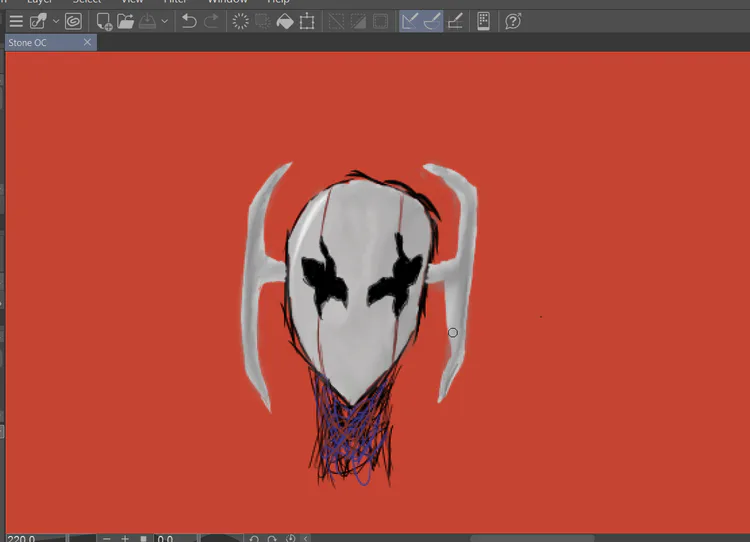The width and height of the screenshot is (750, 542).
Task: Undo the last brush stroke
Action: [x=189, y=21]
